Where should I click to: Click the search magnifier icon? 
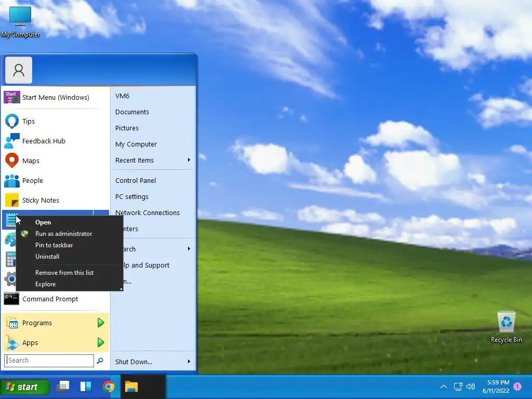(100, 361)
